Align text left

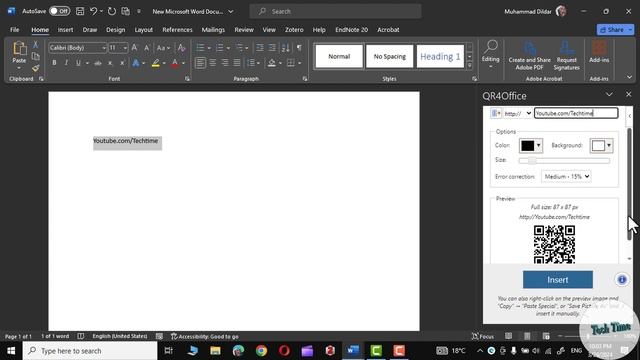pos(200,63)
